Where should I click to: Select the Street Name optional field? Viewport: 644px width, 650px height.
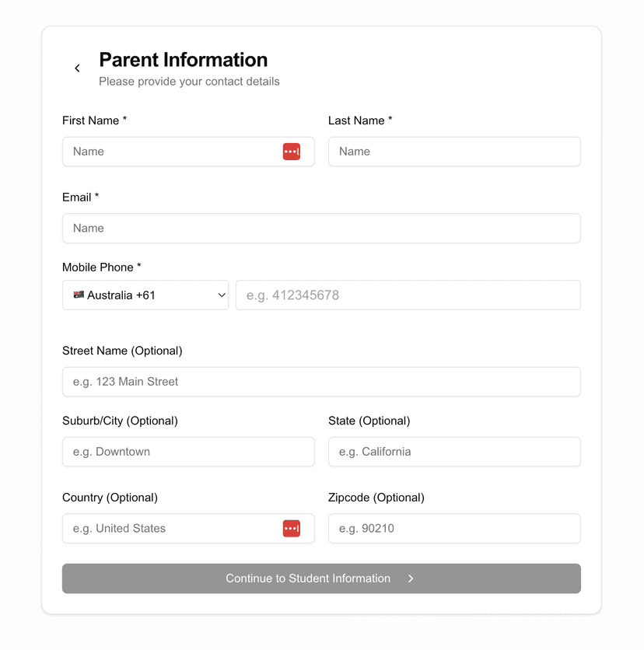[x=321, y=382]
